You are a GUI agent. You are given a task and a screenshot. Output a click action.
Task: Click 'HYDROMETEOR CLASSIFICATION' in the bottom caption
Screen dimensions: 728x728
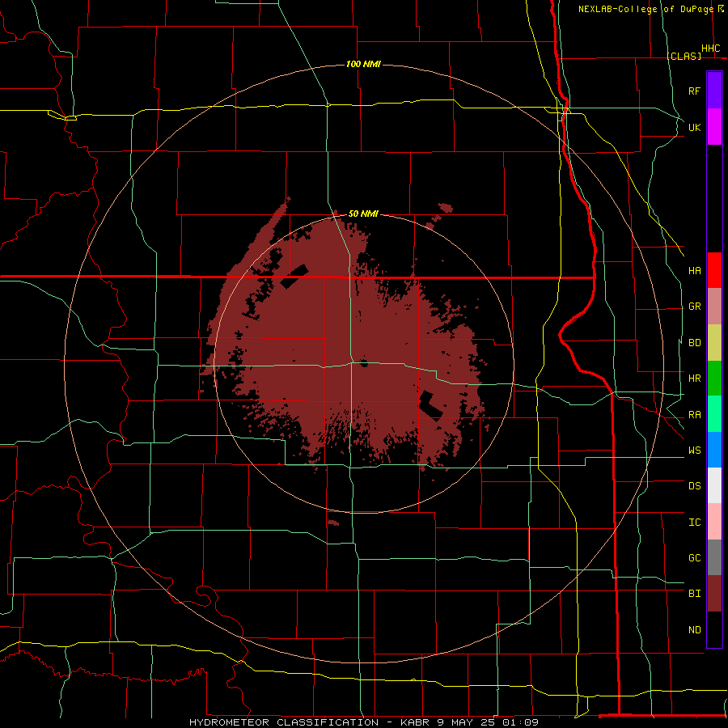pyautogui.click(x=284, y=722)
